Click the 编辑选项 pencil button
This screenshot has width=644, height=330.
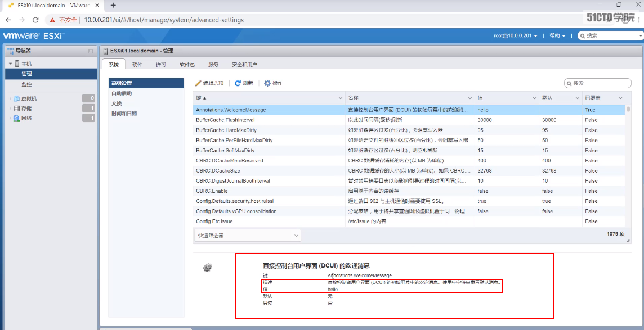click(x=209, y=83)
